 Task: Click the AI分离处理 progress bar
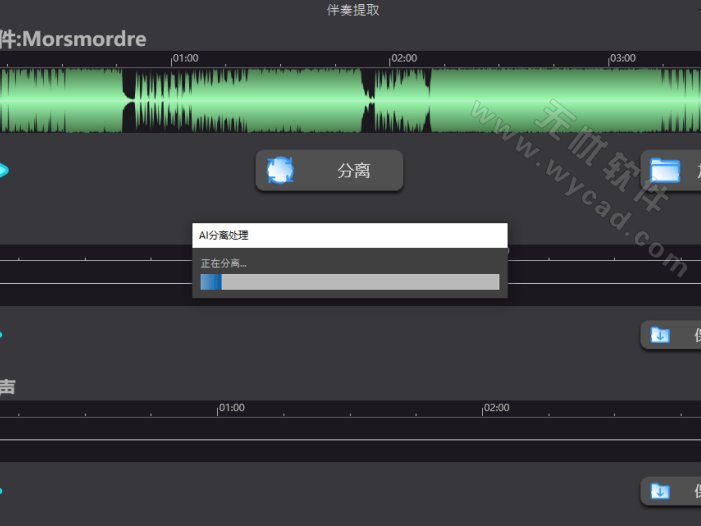tap(350, 282)
